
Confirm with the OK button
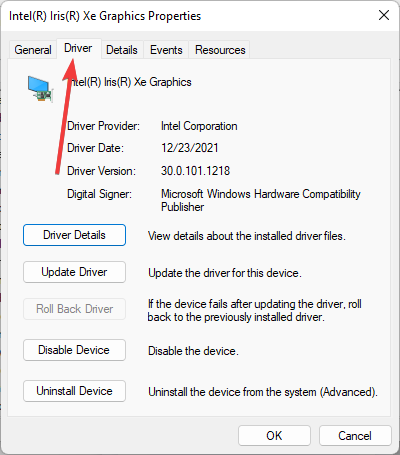pyautogui.click(x=274, y=436)
